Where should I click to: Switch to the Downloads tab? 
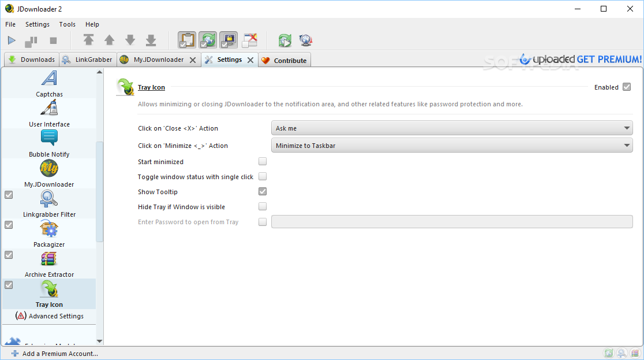pos(32,60)
